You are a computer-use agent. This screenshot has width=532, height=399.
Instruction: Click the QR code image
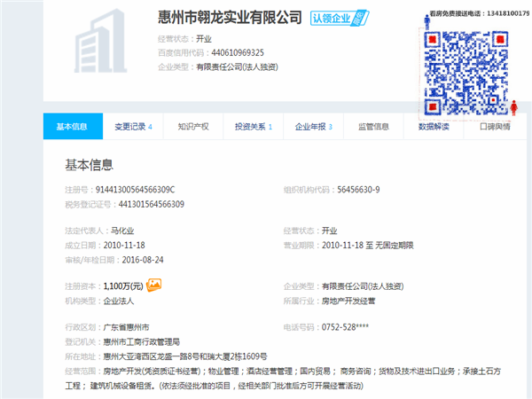pos(465,73)
